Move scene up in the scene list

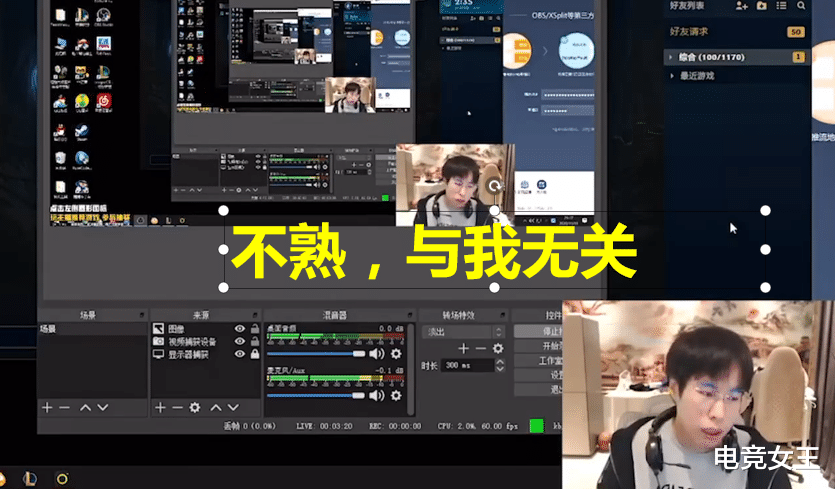pyautogui.click(x=85, y=408)
